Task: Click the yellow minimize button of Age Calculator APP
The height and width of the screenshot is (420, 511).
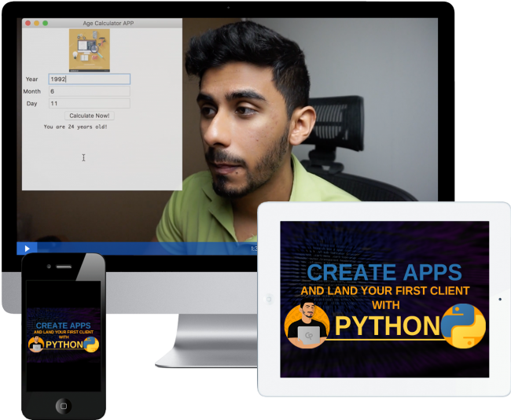Action: tap(36, 23)
